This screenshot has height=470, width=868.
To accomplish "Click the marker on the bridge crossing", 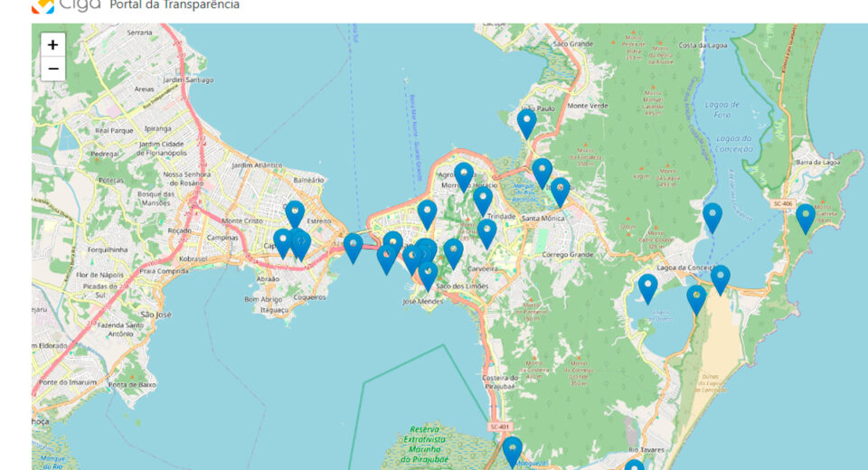I will [x=354, y=248].
